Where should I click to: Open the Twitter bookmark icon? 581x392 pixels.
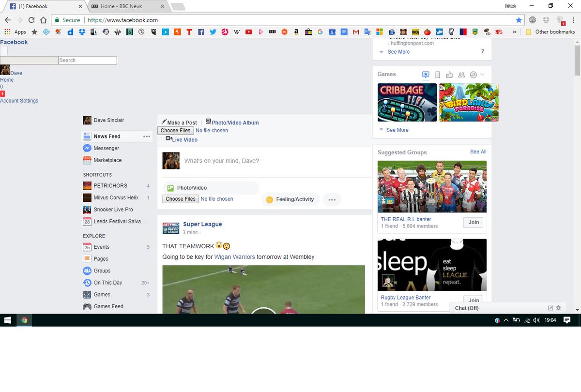(213, 32)
